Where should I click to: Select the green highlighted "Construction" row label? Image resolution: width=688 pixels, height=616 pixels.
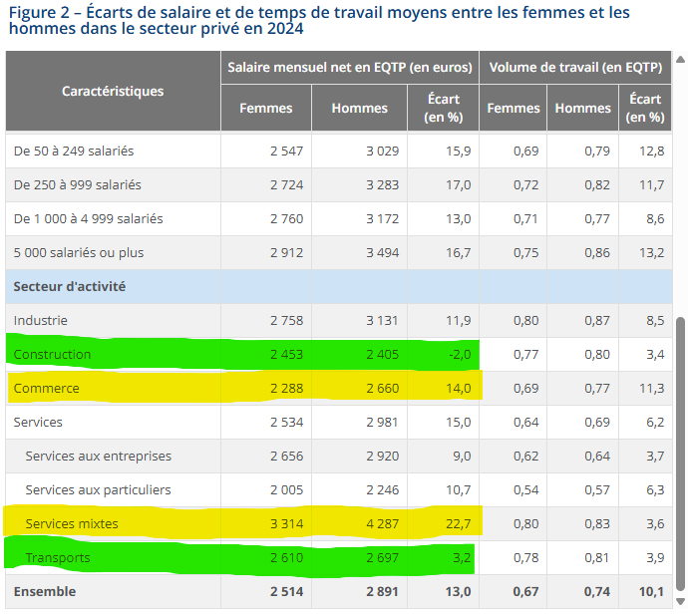coord(52,354)
